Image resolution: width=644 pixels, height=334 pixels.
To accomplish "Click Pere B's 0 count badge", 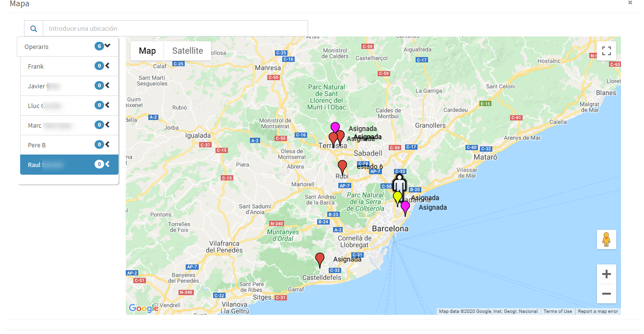I will pyautogui.click(x=99, y=144).
